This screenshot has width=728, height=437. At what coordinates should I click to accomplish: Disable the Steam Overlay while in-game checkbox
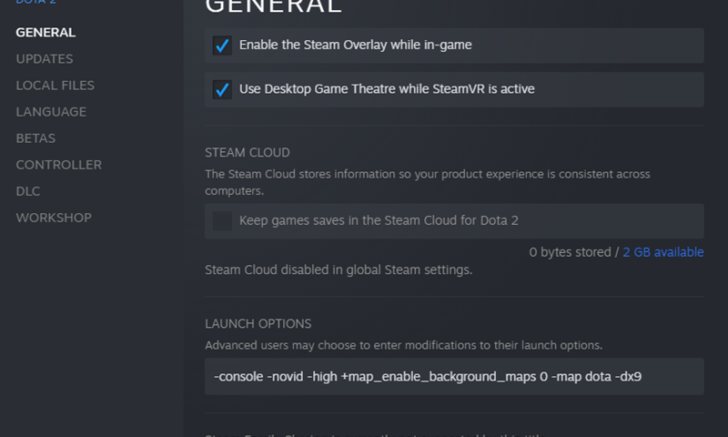pos(222,46)
